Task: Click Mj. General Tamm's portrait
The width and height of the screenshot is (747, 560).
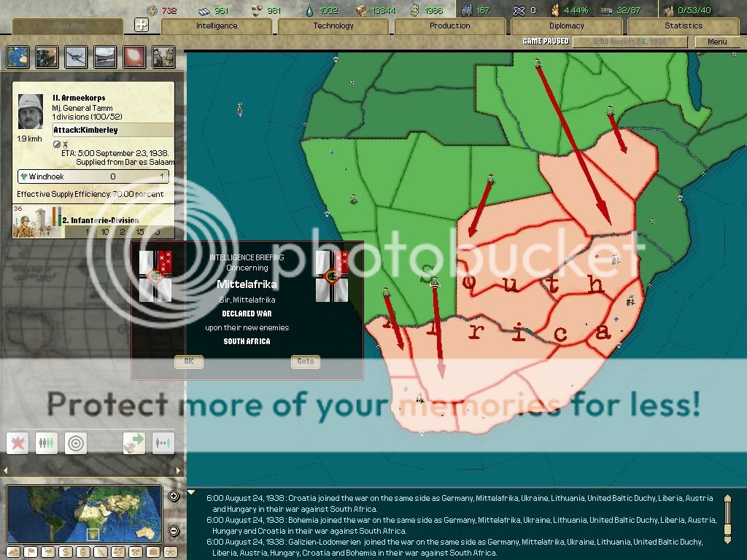Action: (31, 112)
